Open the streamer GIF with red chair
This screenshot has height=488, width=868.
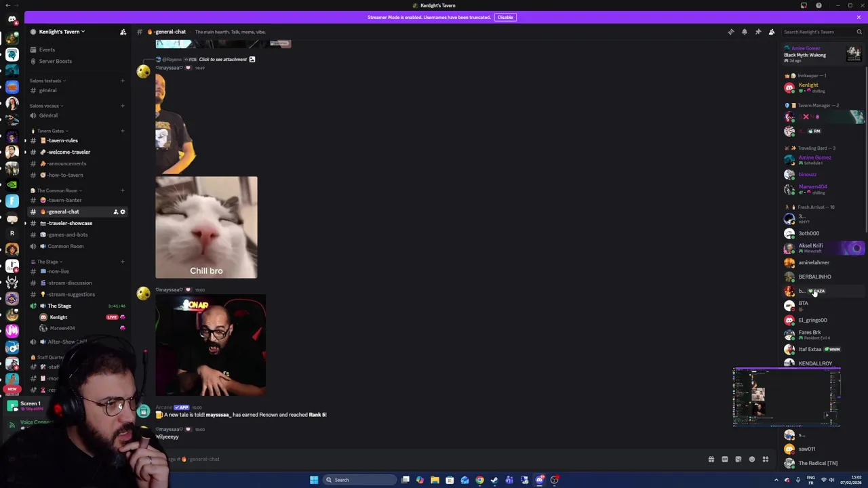(x=210, y=345)
